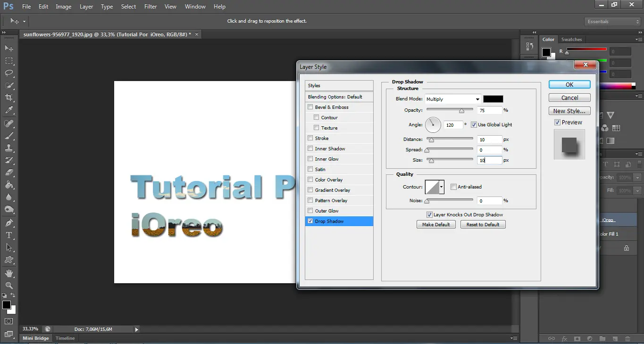Click the delete layer trash icon
This screenshot has width=644, height=344.
(x=627, y=338)
